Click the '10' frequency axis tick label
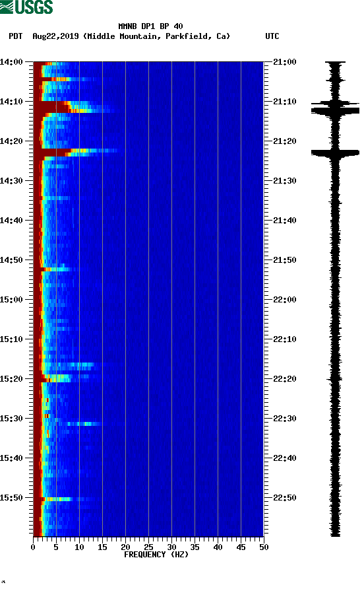Screen dimensions: 364x589 [x=79, y=547]
